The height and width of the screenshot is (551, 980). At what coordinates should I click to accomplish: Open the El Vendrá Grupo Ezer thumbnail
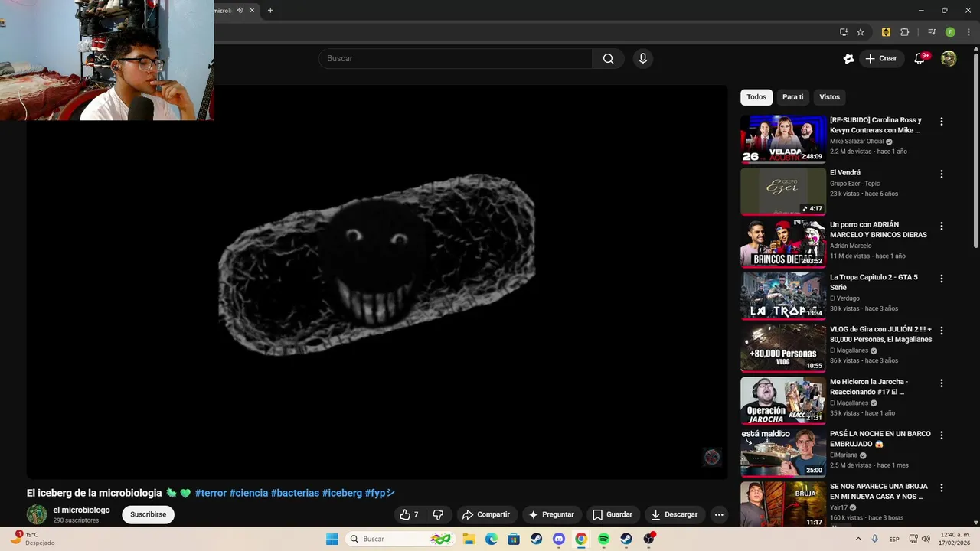coord(783,191)
